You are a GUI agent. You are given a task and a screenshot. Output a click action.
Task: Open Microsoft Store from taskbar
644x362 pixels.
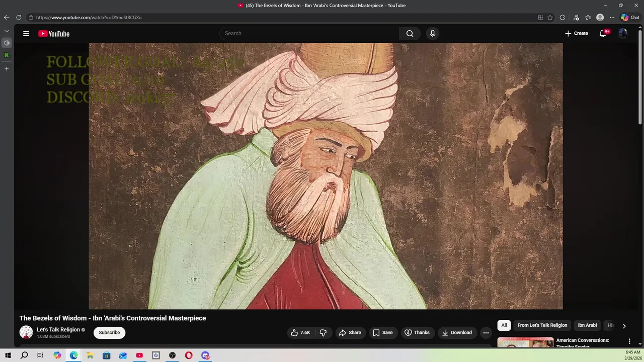tap(106, 355)
